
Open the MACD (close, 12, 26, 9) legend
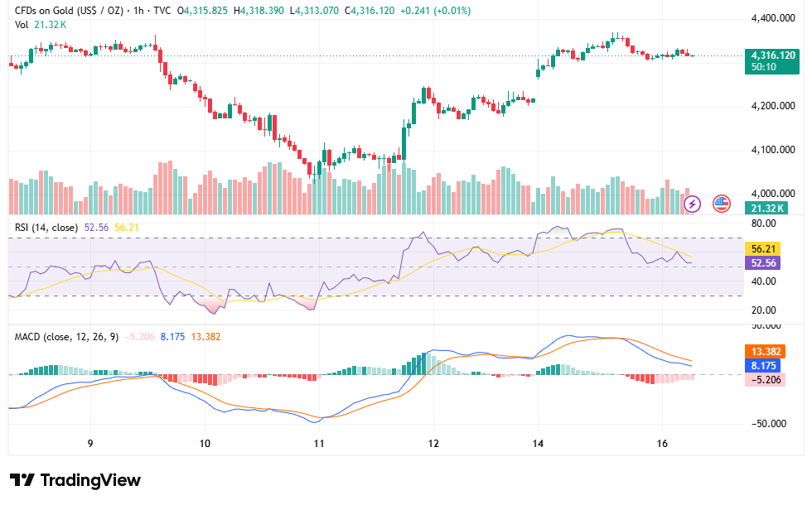tap(66, 337)
